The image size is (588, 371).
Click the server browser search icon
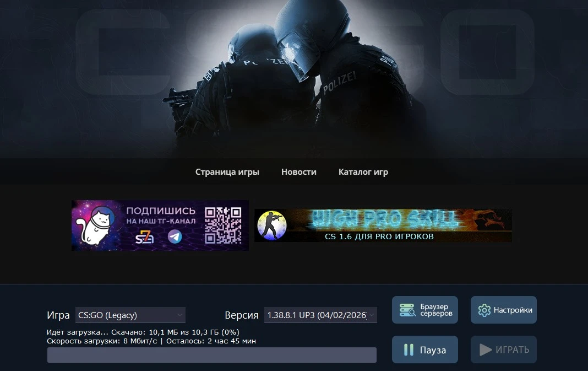pyautogui.click(x=407, y=310)
